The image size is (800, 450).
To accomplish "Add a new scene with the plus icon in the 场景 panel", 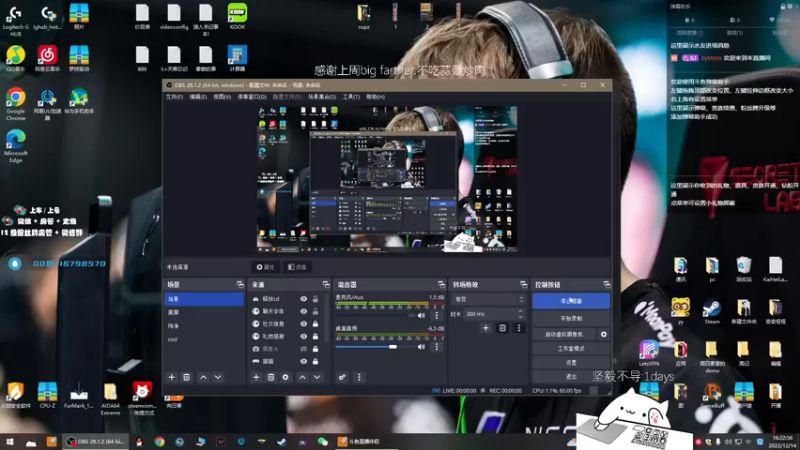I will click(x=172, y=377).
